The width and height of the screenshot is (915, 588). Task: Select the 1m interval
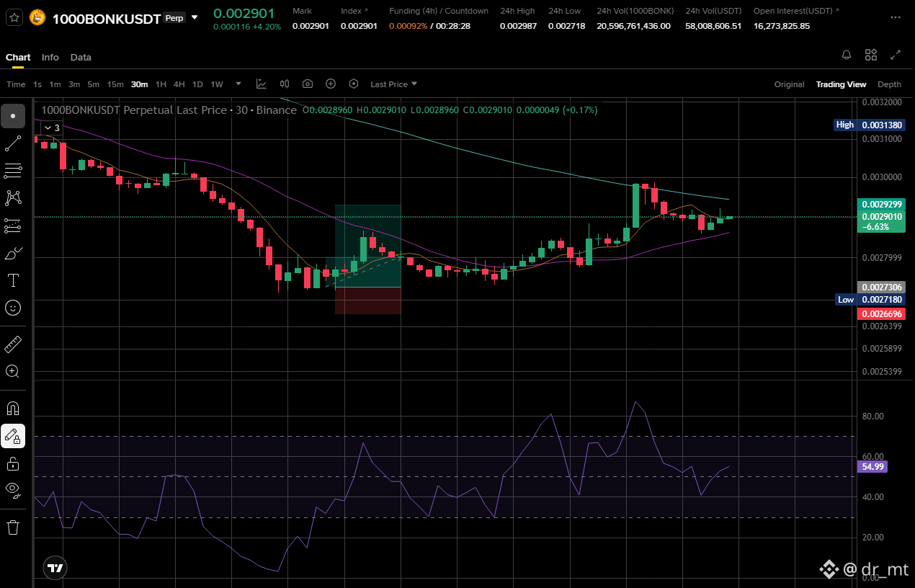pyautogui.click(x=55, y=84)
